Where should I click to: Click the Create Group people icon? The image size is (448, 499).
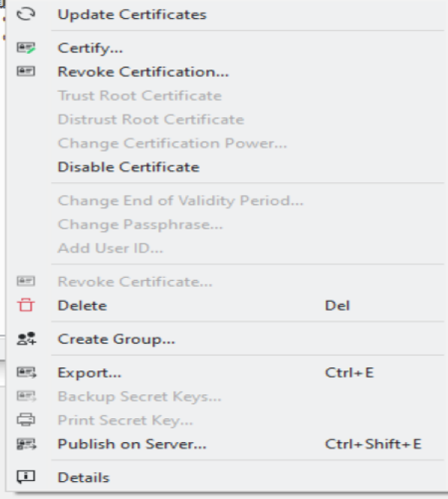pyautogui.click(x=26, y=339)
